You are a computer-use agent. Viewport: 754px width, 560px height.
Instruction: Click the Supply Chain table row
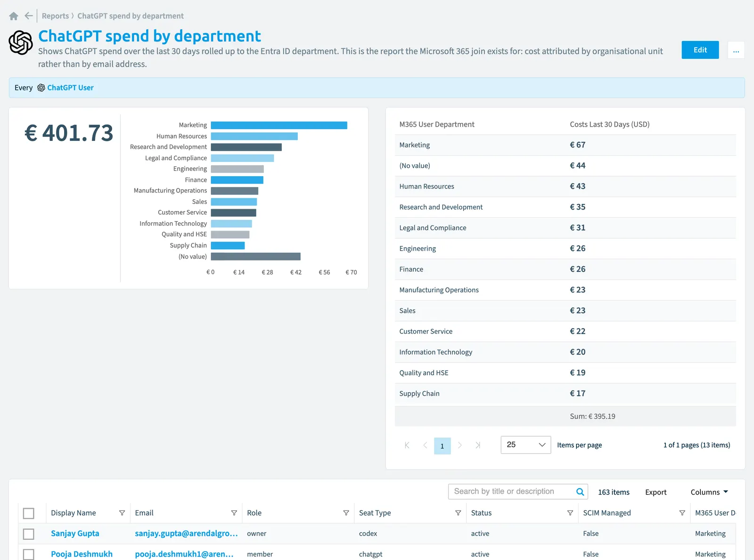tap(565, 394)
